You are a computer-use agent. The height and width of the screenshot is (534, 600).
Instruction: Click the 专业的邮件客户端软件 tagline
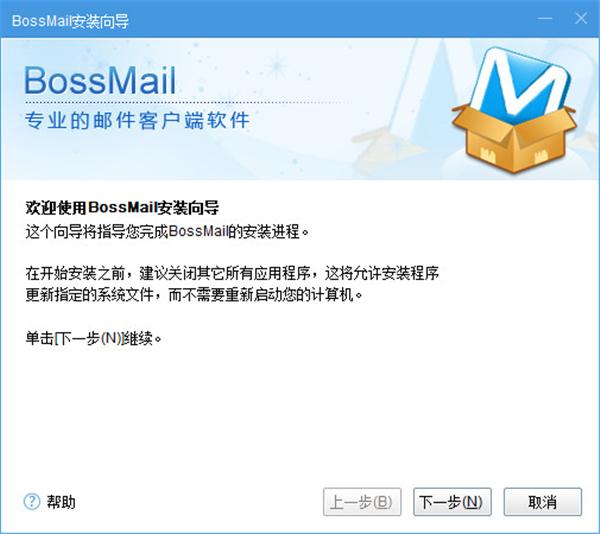tap(137, 120)
